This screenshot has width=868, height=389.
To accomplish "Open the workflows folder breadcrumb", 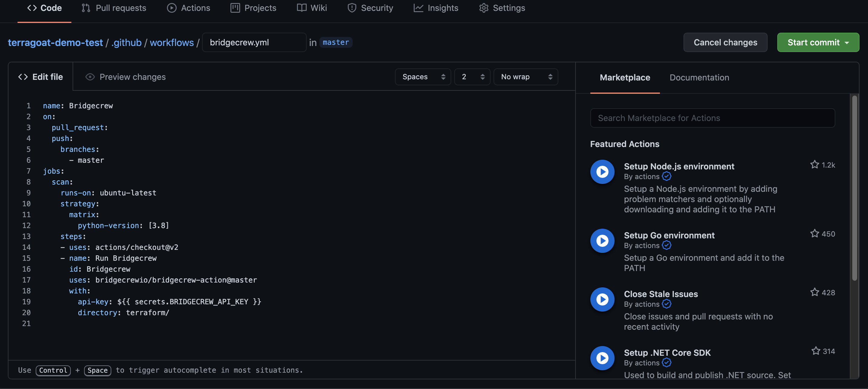I will pos(172,42).
